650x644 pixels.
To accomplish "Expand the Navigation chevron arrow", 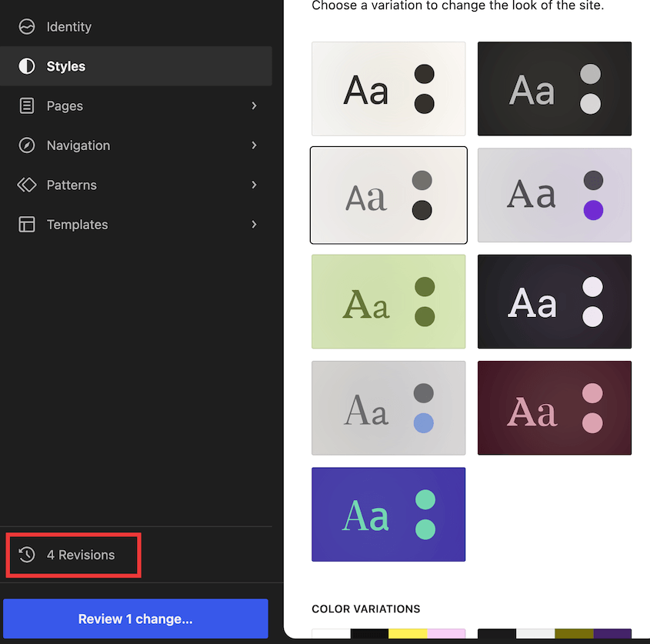I will click(254, 145).
